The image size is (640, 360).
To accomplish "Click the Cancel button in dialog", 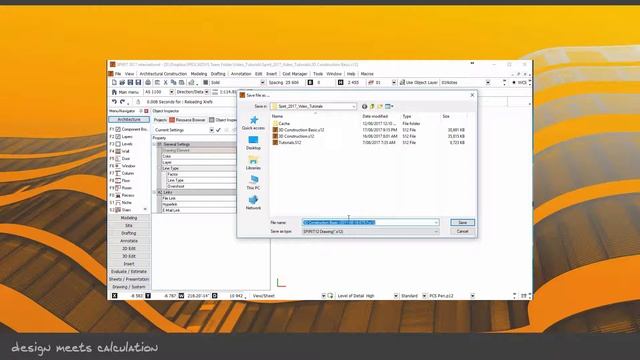I will click(462, 231).
